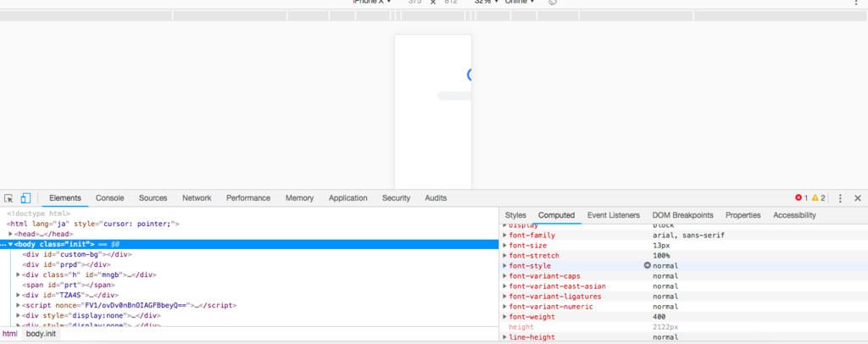This screenshot has height=344, width=868.
Task: Close the DevTools panel with X
Action: click(x=858, y=198)
